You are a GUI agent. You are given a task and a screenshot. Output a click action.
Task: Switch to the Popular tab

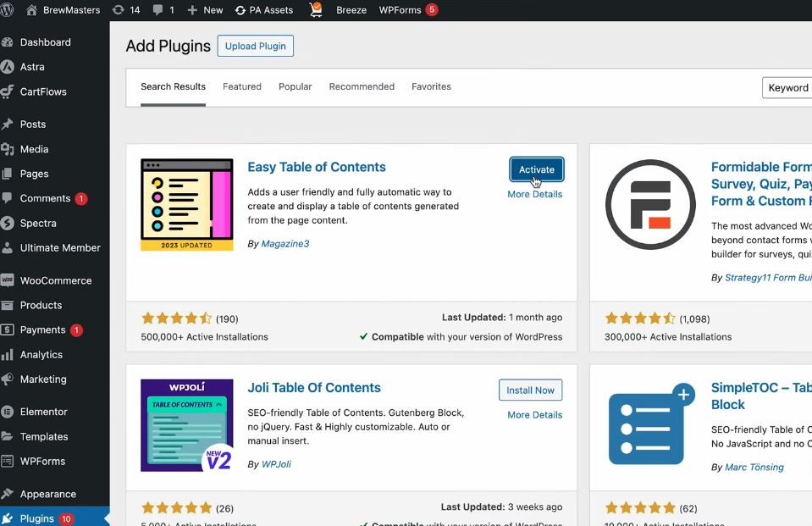click(295, 86)
